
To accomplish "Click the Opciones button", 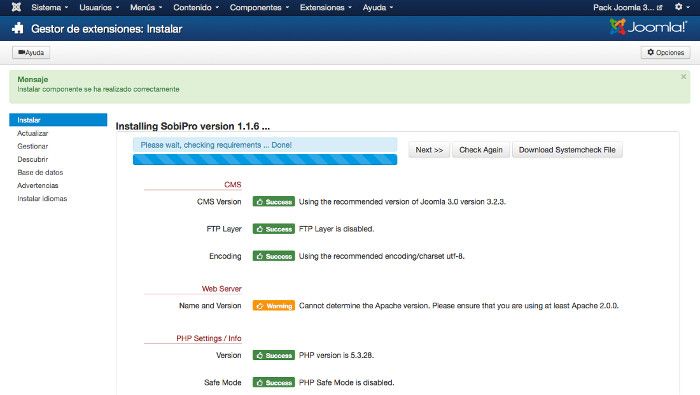I will [x=665, y=53].
